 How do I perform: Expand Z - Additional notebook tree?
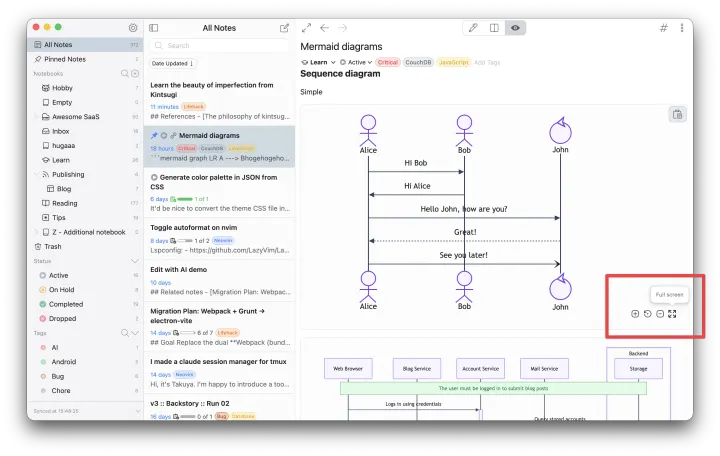[x=36, y=232]
